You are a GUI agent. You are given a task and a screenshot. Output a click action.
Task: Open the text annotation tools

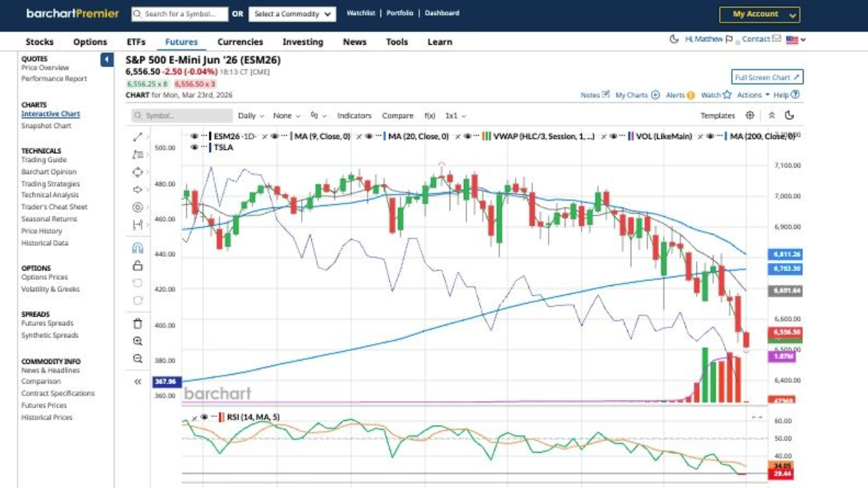click(138, 155)
